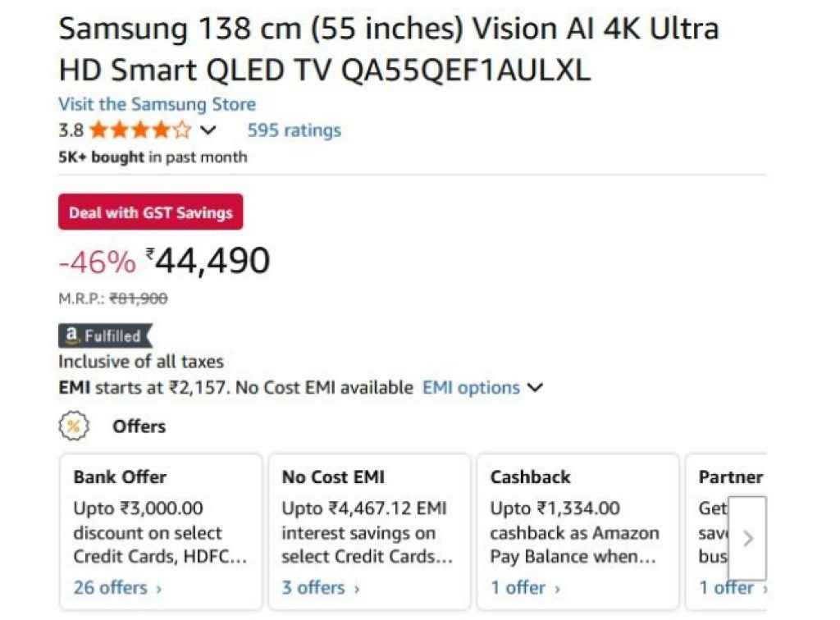840x620 pixels.
Task: Click the Amazon 'a' logo on Fulfilled badge
Action: [x=72, y=335]
